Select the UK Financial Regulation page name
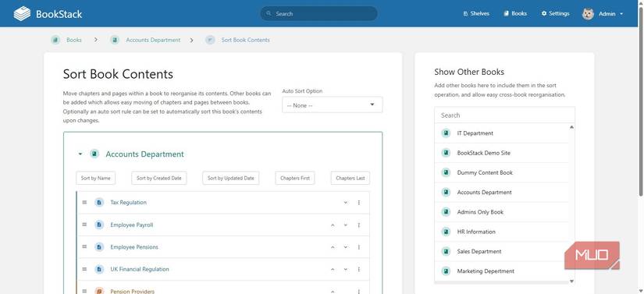The image size is (644, 294). [140, 269]
